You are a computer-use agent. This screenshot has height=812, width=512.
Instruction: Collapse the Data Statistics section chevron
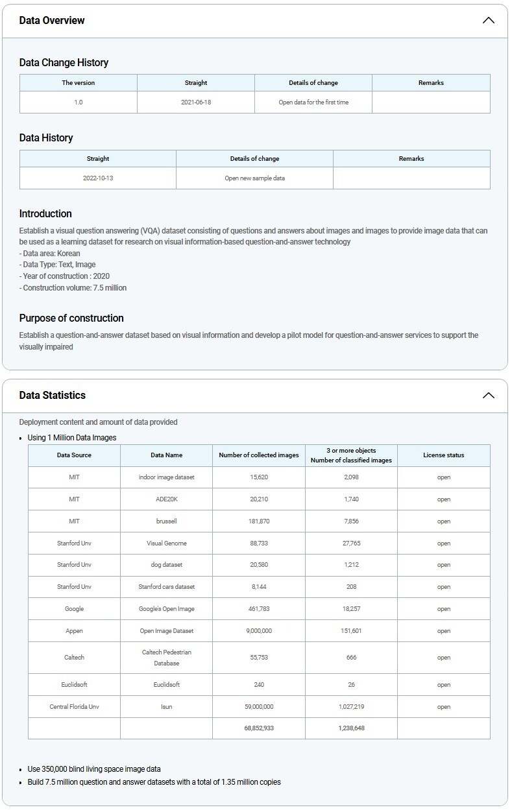(488, 395)
